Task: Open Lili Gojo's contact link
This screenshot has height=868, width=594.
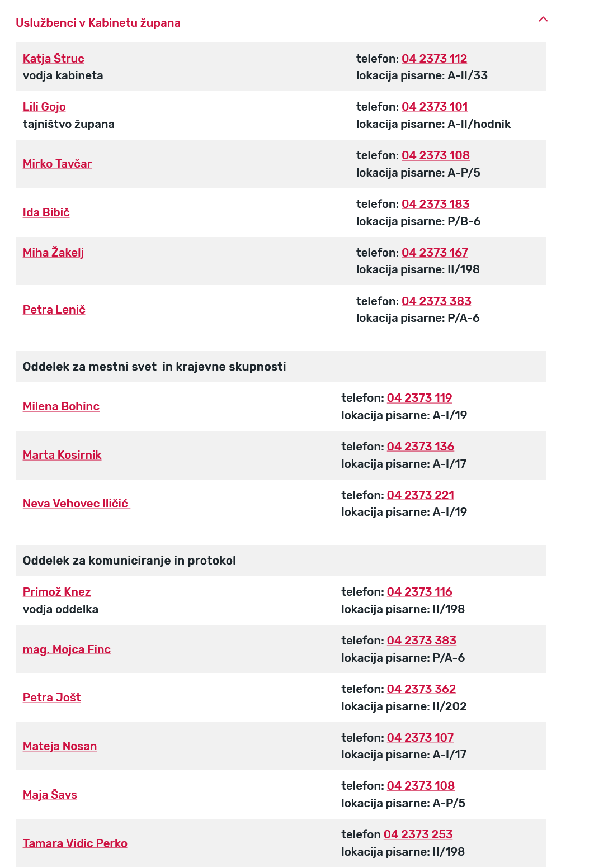Action: (44, 107)
